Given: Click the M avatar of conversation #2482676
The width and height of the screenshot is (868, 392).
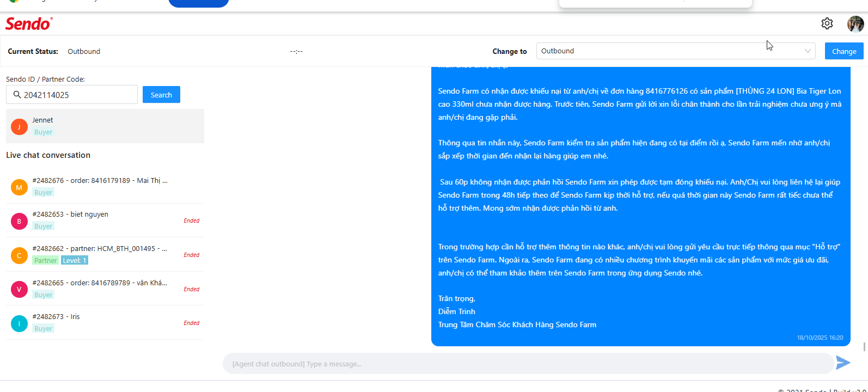Looking at the screenshot, I should 19,187.
